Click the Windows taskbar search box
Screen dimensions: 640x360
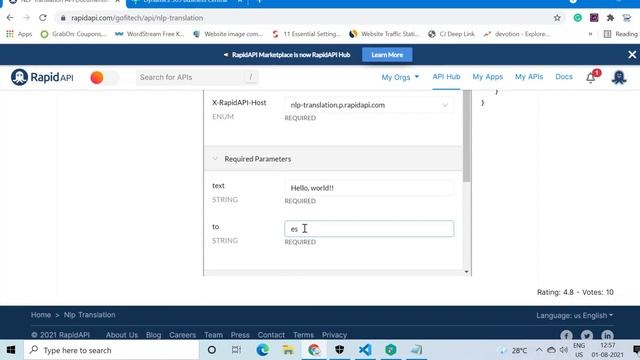click(x=111, y=350)
